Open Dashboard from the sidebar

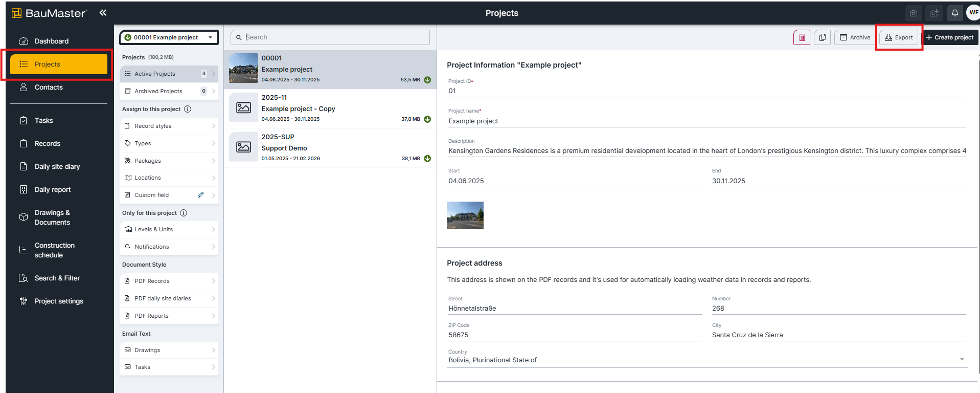pos(51,41)
